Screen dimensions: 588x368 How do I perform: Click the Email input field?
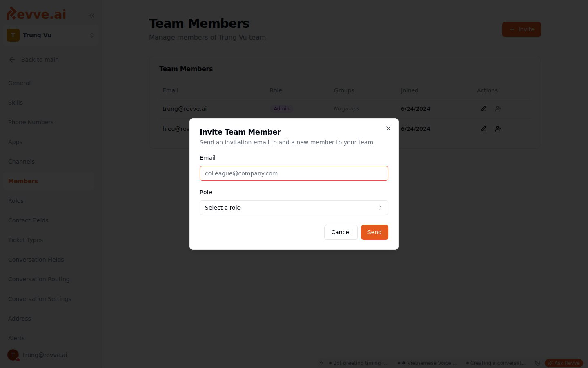[294, 173]
